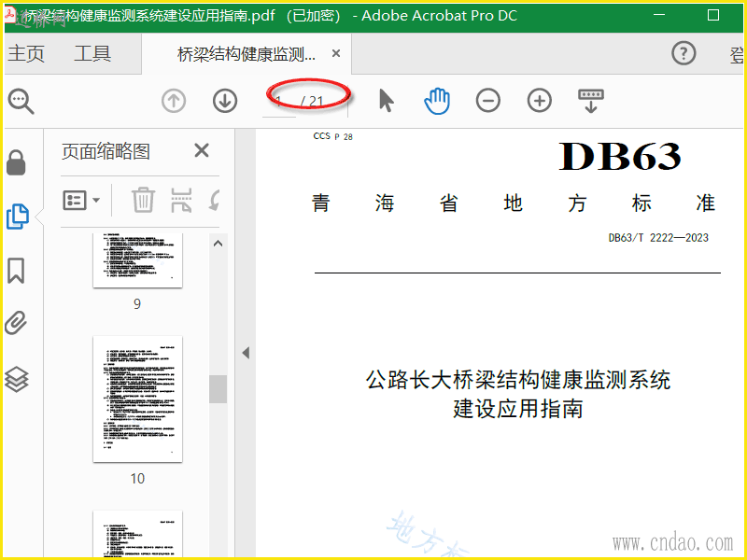The height and width of the screenshot is (560, 747).
Task: Click the page label 9 under thumbnail
Action: point(137,304)
